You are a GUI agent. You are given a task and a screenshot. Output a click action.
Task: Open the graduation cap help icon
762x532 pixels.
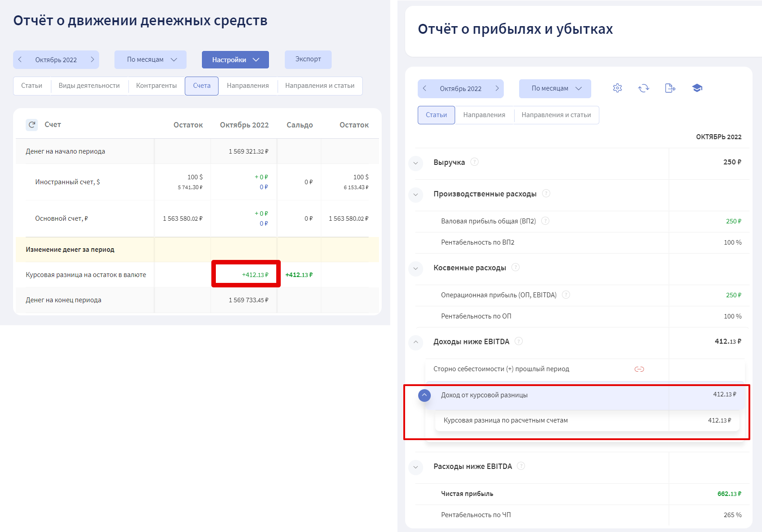(697, 88)
